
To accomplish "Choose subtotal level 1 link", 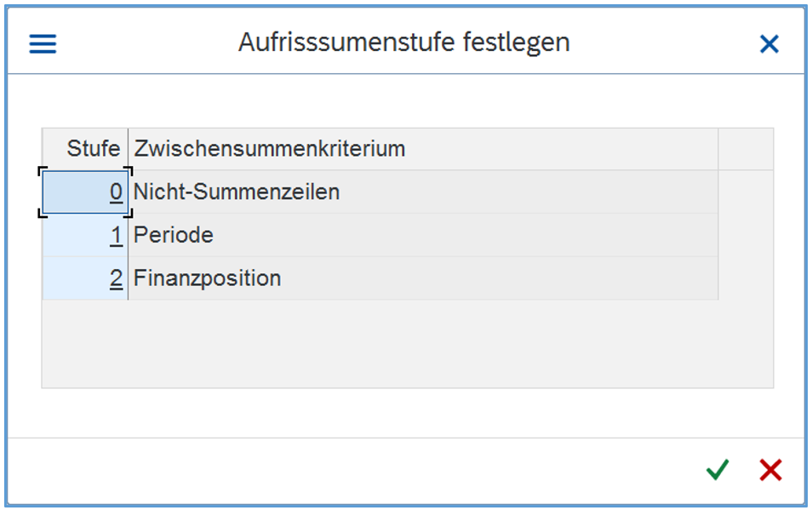I will pyautogui.click(x=116, y=236).
